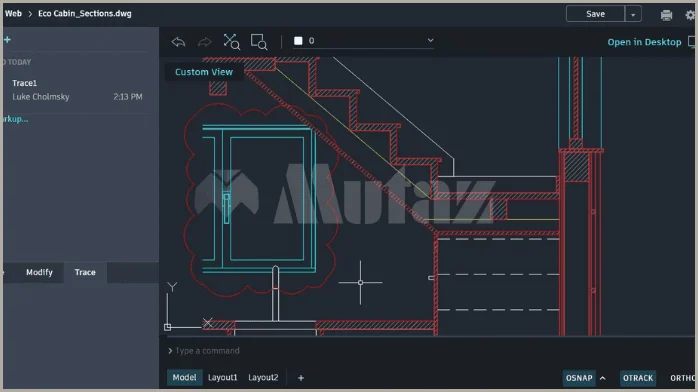Add a new layout with plus icon
The width and height of the screenshot is (698, 392).
[x=301, y=378]
